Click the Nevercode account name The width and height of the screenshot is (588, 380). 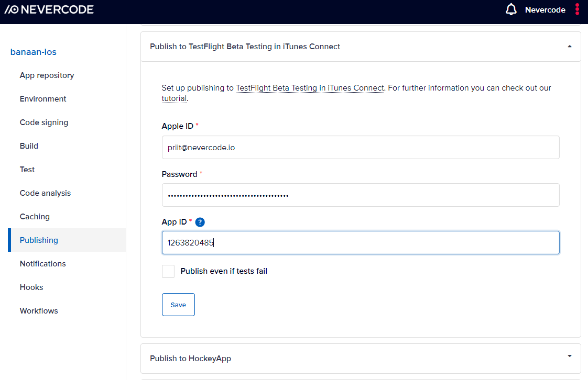click(x=545, y=10)
